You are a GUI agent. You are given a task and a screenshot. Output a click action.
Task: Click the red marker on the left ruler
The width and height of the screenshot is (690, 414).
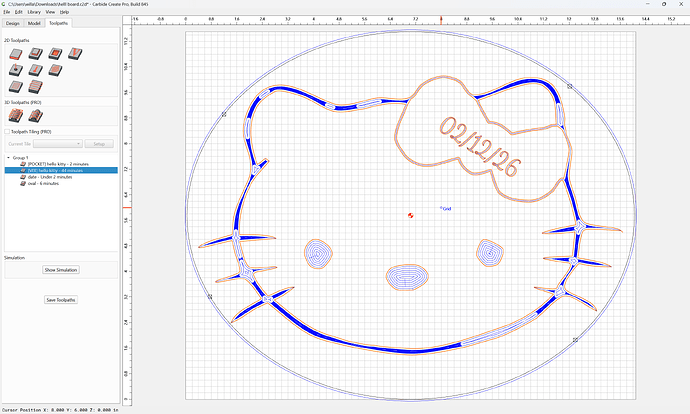point(127,207)
